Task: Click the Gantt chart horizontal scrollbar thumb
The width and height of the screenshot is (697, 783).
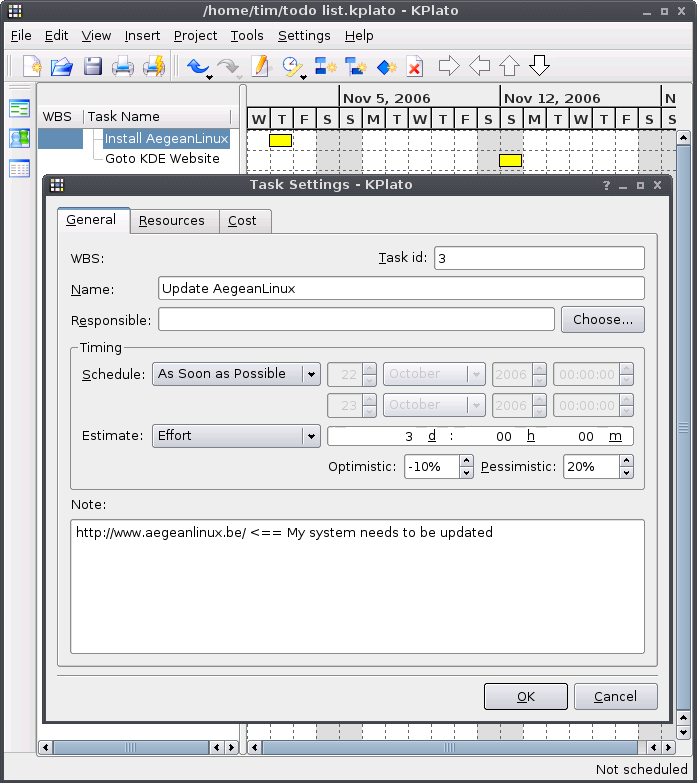Action: coord(450,748)
